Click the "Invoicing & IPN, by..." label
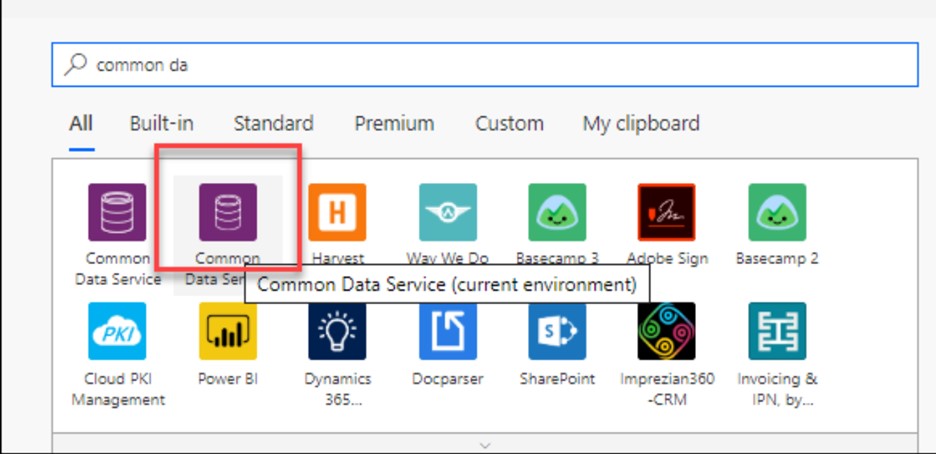Viewport: 936px width, 454px height. click(x=777, y=389)
